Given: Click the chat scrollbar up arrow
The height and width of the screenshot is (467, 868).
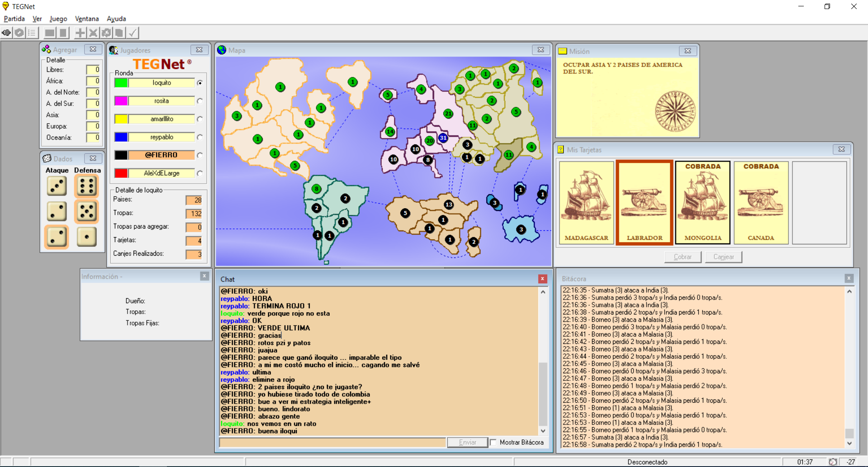Looking at the screenshot, I should tap(543, 292).
